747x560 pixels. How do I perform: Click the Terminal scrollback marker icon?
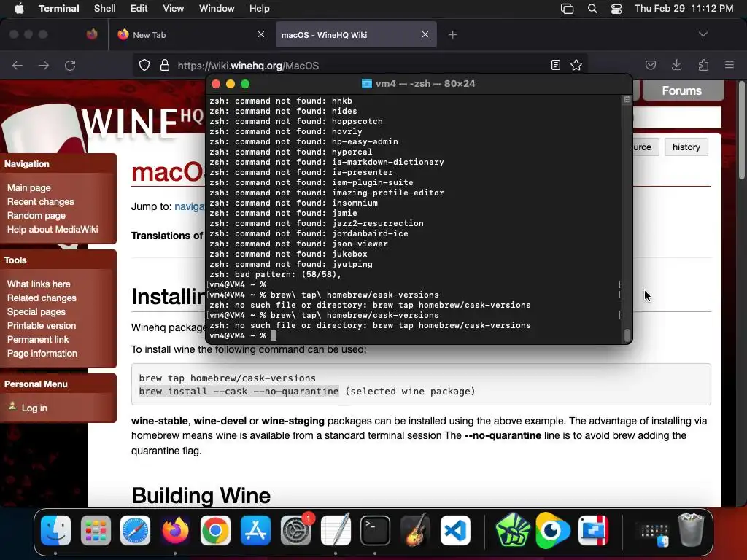pyautogui.click(x=627, y=99)
